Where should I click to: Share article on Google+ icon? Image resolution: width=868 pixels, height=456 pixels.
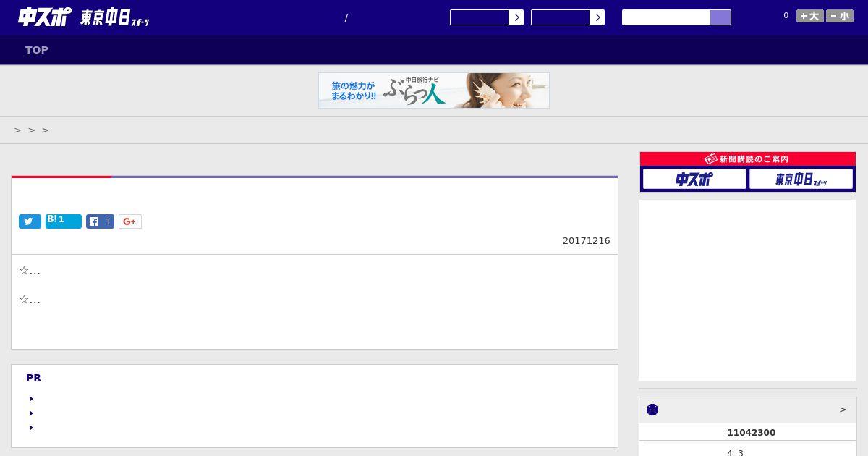coord(130,221)
